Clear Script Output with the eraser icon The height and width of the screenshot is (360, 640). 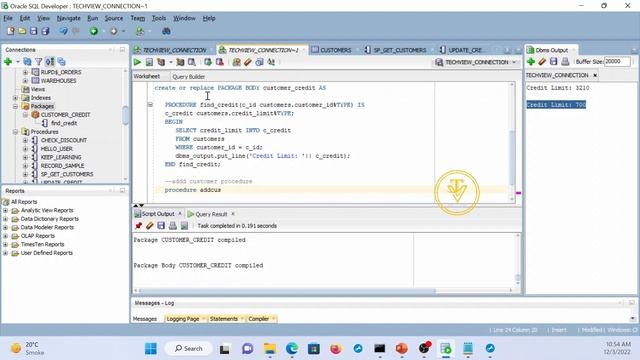coord(150,225)
